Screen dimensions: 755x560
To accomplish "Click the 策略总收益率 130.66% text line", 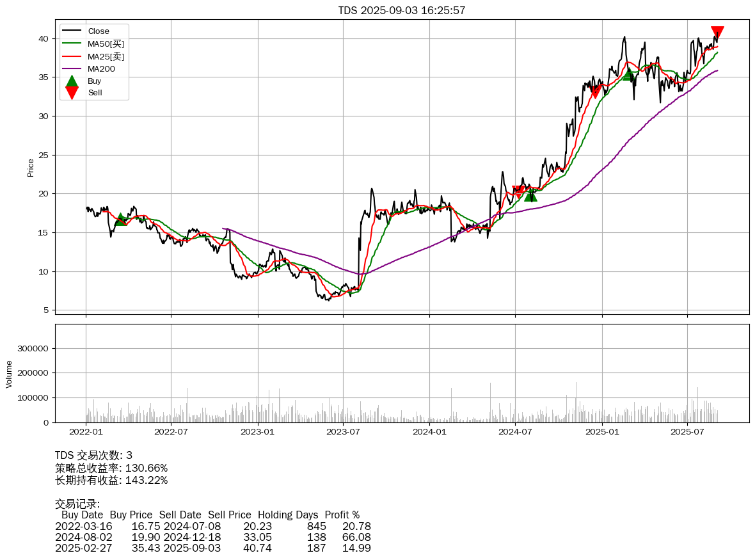I will point(111,468).
